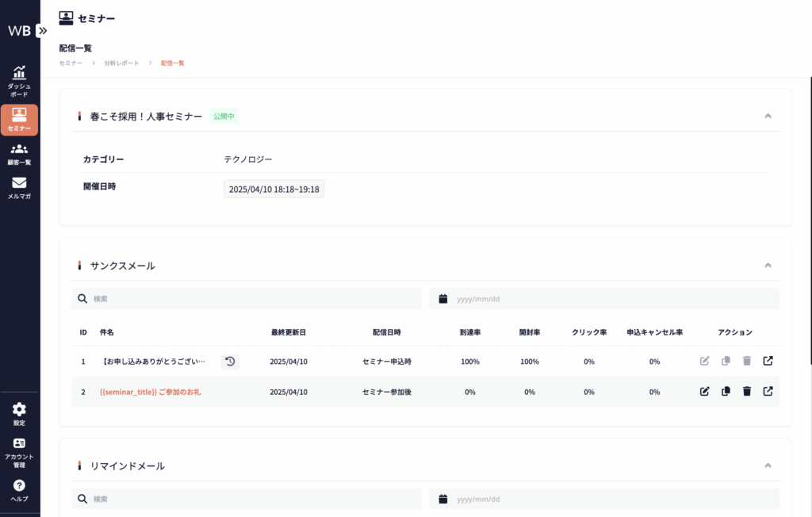Edit the ご参加のお礼 mail in row 2
Viewport: 812px width, 517px height.
(x=704, y=391)
